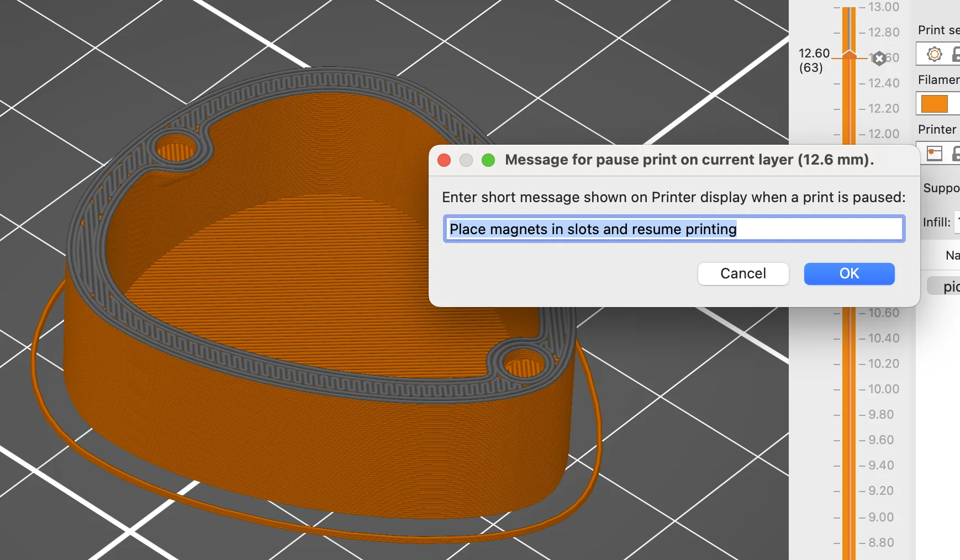Image resolution: width=960 pixels, height=560 pixels.
Task: Click the Printer profile icon
Action: pos(934,154)
